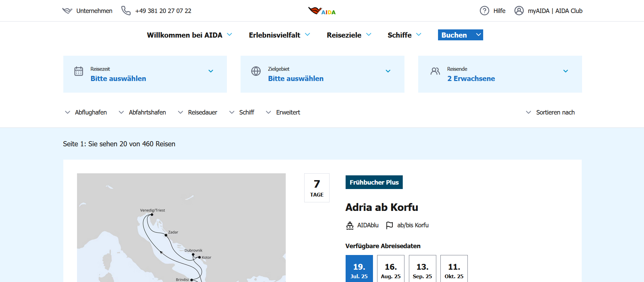Expand the chevron next to Buchen

pos(478,35)
